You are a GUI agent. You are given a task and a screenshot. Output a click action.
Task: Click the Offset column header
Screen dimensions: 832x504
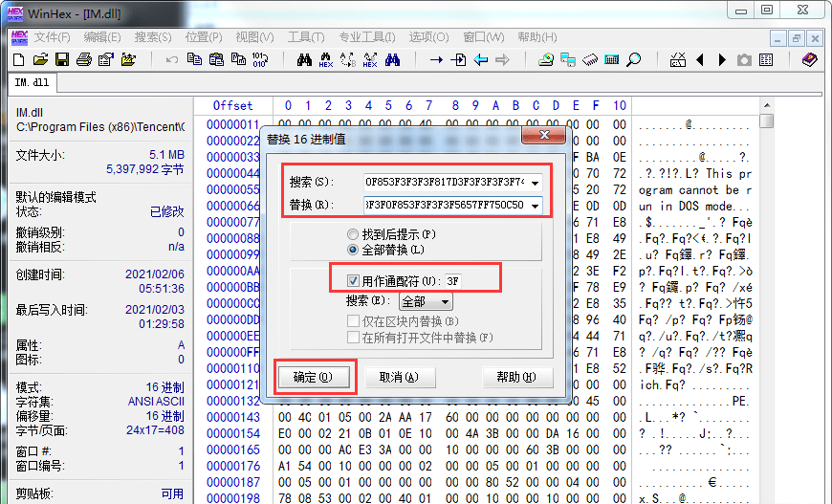point(232,105)
